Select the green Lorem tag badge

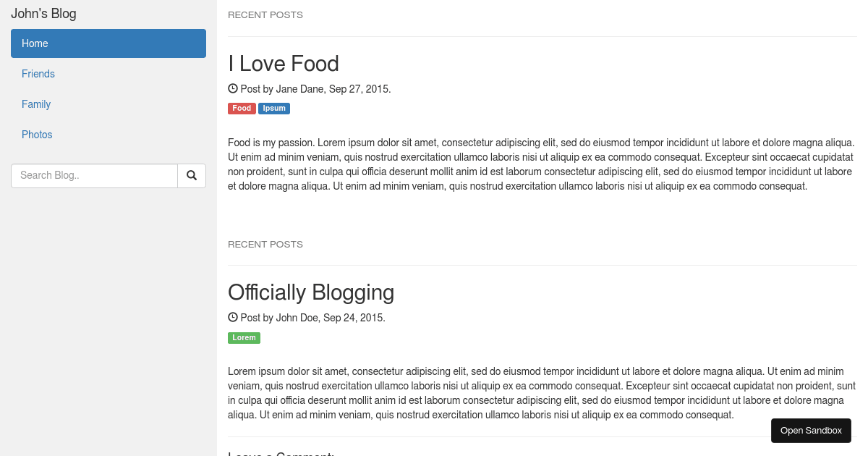click(x=244, y=337)
